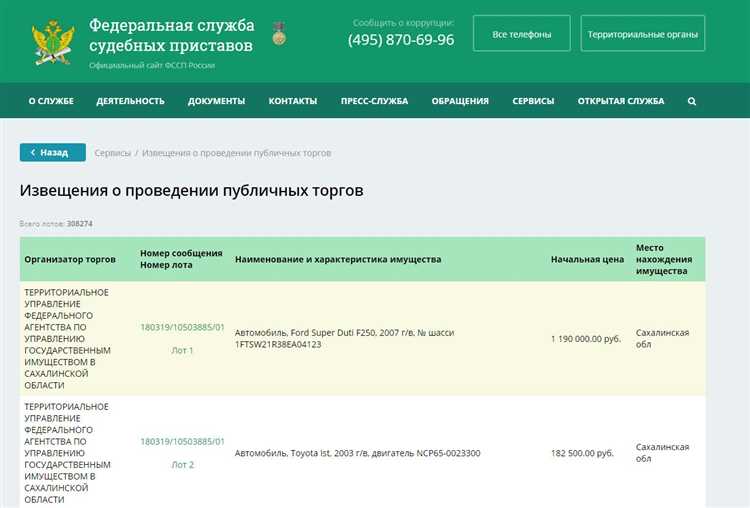750x508 pixels.
Task: Click Место нахождения имущества header
Action: 664,259
